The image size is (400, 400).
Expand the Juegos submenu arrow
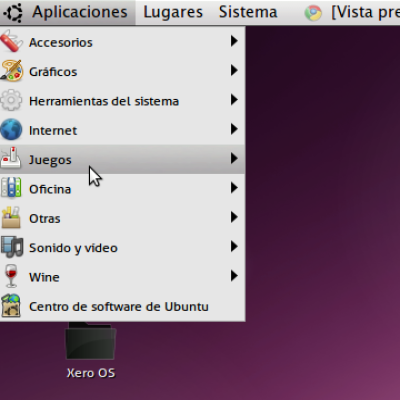[234, 158]
